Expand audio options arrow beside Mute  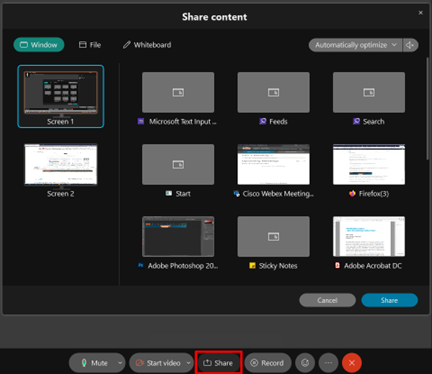[120, 363]
